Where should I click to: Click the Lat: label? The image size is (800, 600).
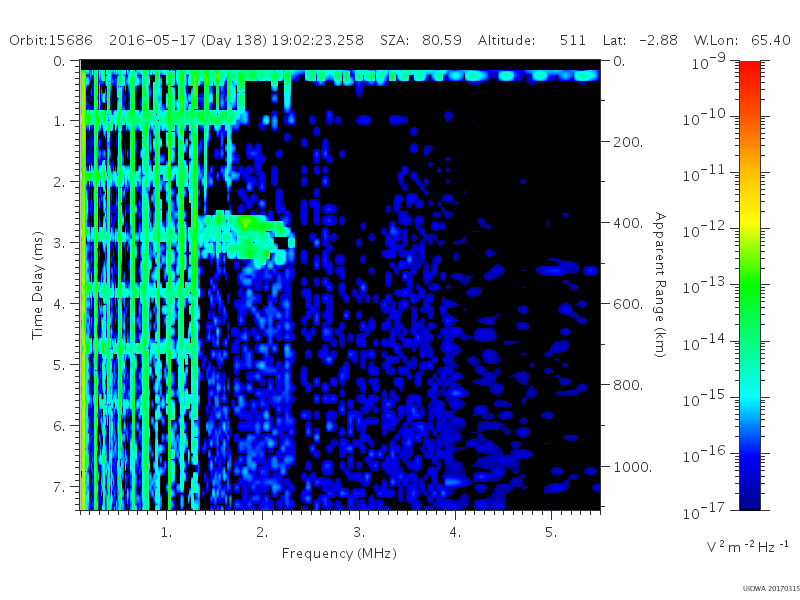click(x=614, y=40)
